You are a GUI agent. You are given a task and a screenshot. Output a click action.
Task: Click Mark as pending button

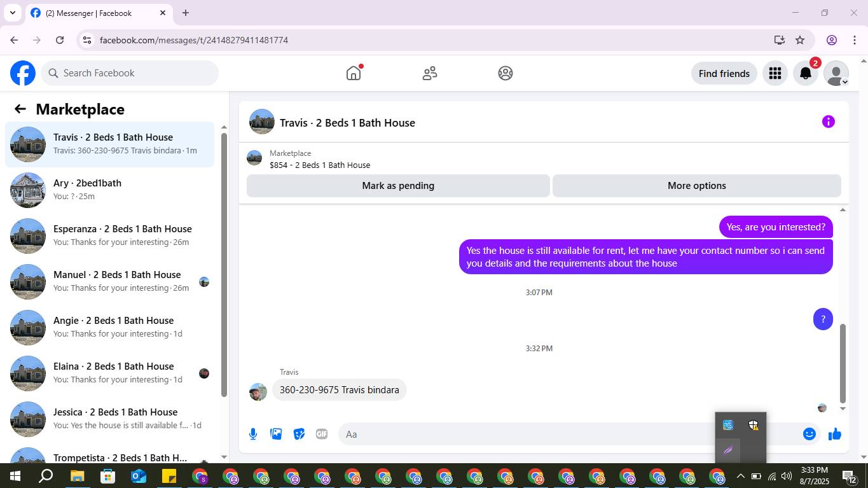[x=398, y=186]
